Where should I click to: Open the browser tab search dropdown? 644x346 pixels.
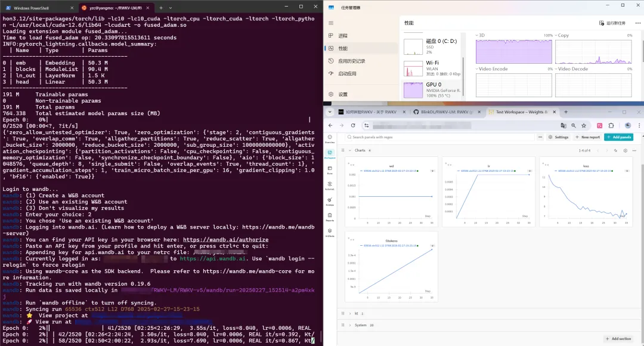pyautogui.click(x=330, y=112)
